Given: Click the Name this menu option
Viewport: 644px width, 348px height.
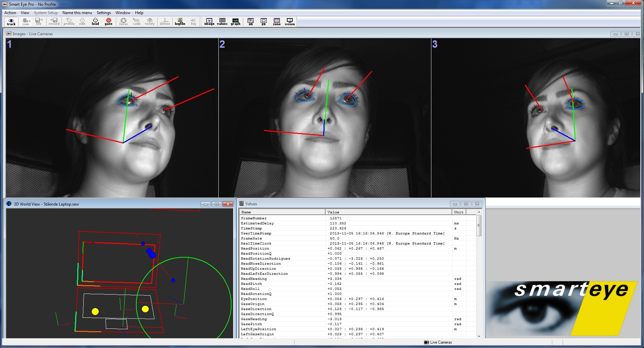Looking at the screenshot, I should [x=77, y=12].
